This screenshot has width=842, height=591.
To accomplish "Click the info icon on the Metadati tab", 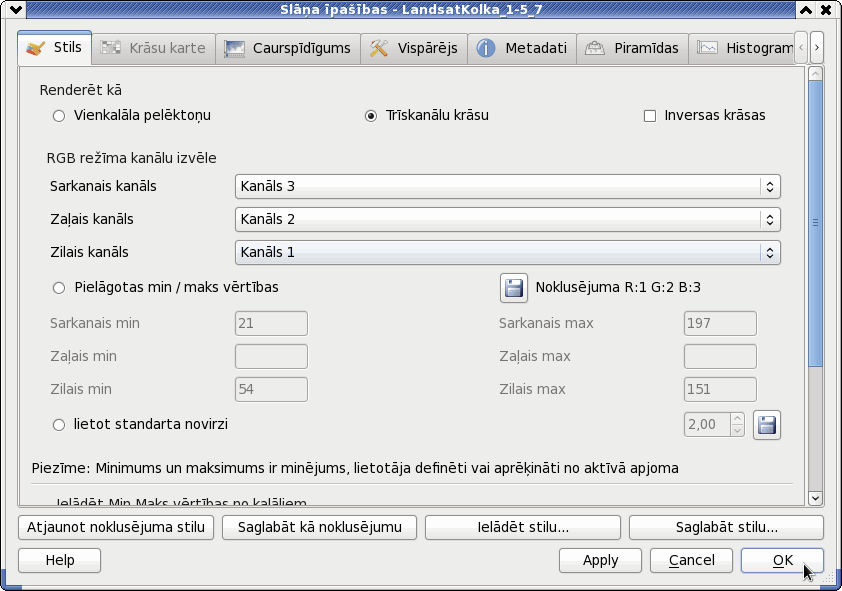I will point(485,48).
